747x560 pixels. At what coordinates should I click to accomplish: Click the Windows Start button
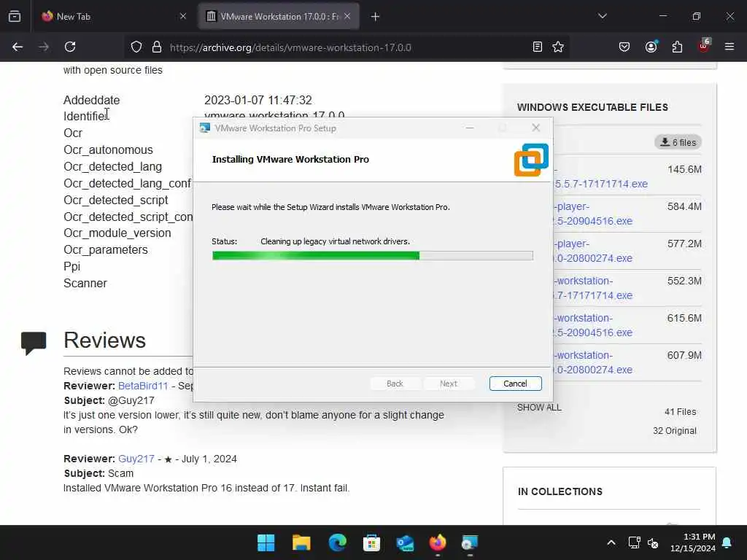coord(266,542)
